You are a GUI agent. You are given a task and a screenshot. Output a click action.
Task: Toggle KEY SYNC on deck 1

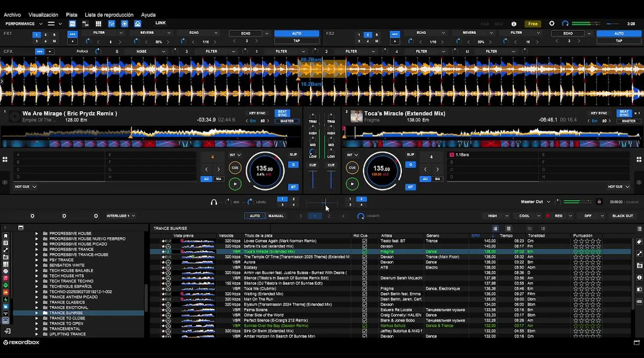point(257,113)
